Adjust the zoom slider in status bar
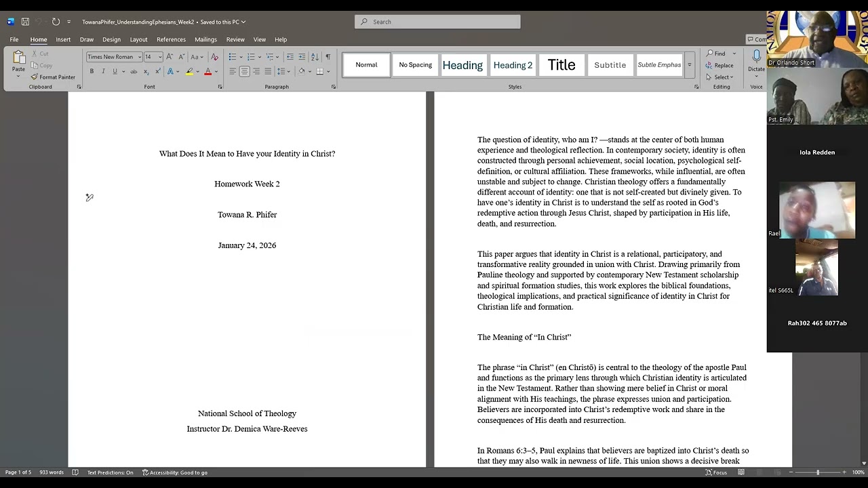The height and width of the screenshot is (488, 868). (x=817, y=472)
